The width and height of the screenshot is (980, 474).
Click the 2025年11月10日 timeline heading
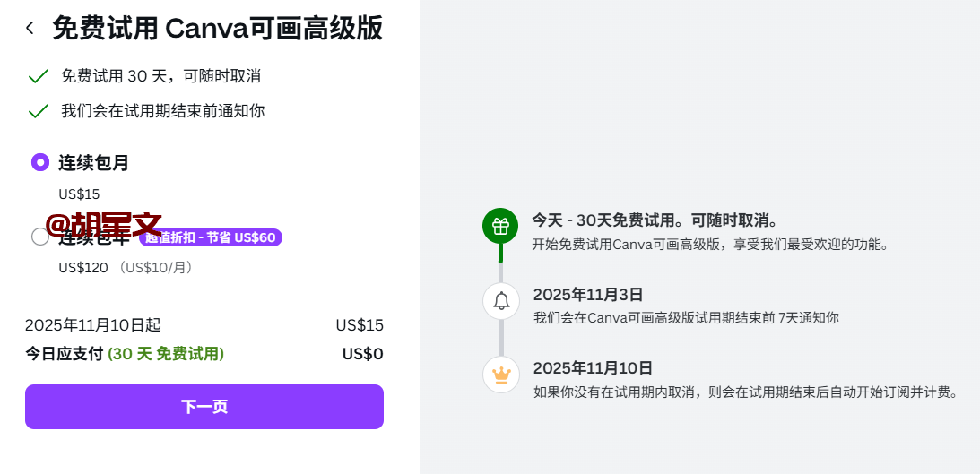593,368
